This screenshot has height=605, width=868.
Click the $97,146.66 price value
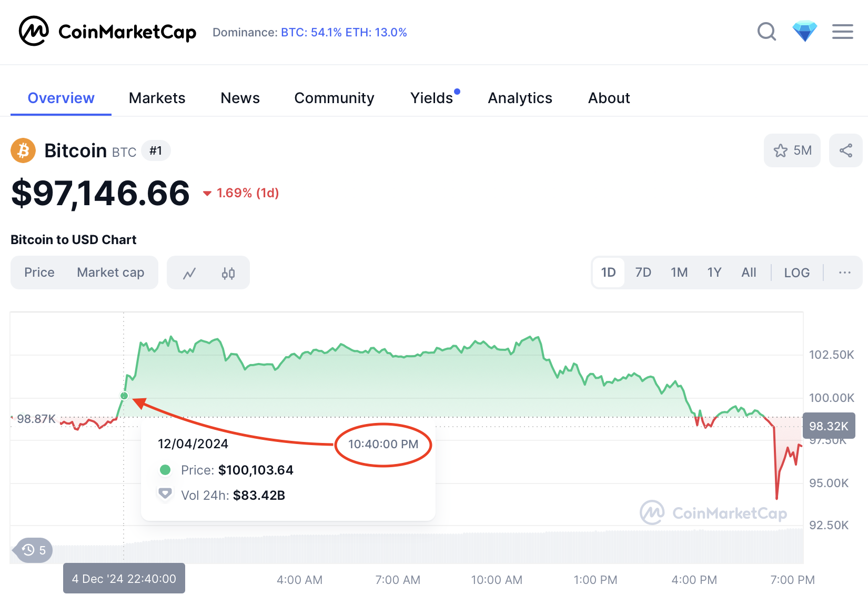pos(100,193)
